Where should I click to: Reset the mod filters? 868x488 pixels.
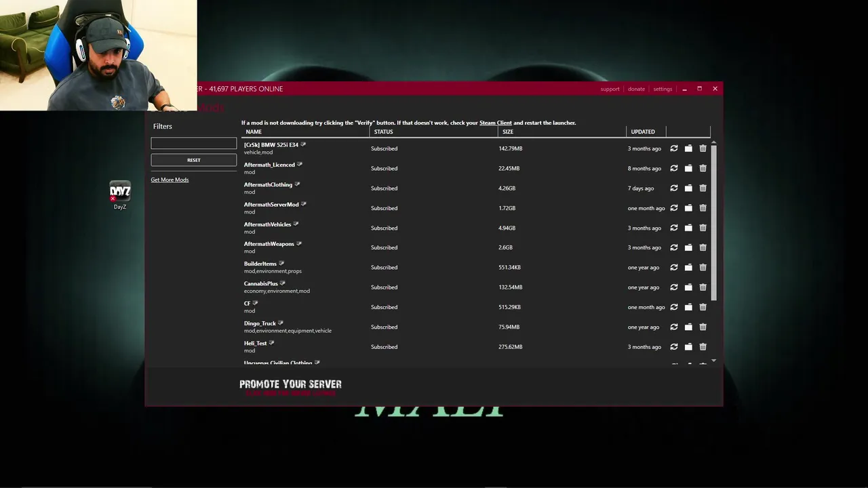[194, 160]
